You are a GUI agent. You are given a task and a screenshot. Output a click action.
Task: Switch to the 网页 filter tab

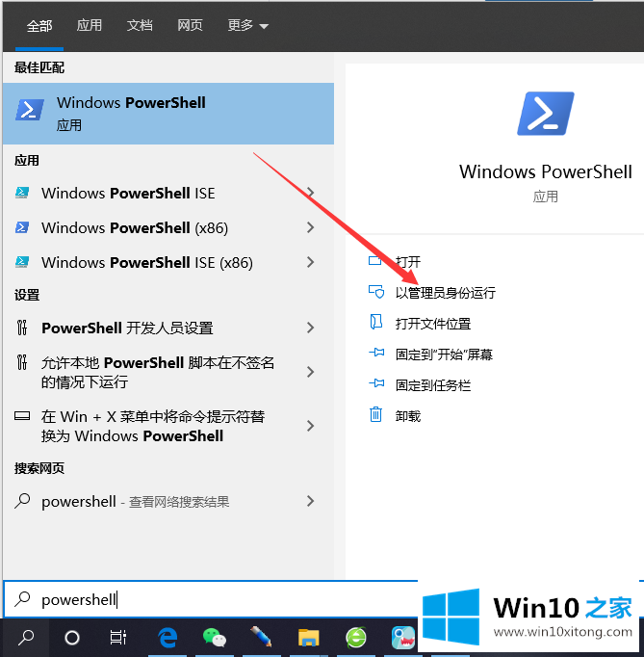point(190,25)
